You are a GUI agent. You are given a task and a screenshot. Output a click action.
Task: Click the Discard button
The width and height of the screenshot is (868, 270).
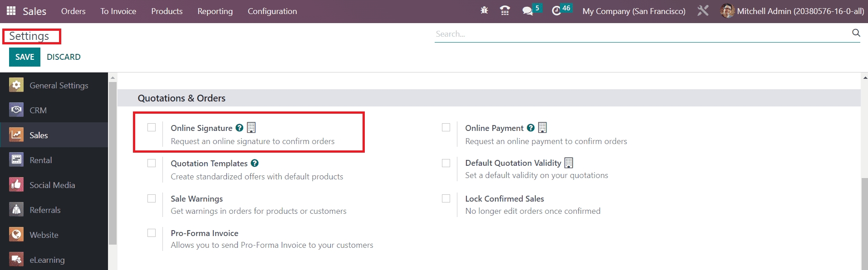pos(64,57)
